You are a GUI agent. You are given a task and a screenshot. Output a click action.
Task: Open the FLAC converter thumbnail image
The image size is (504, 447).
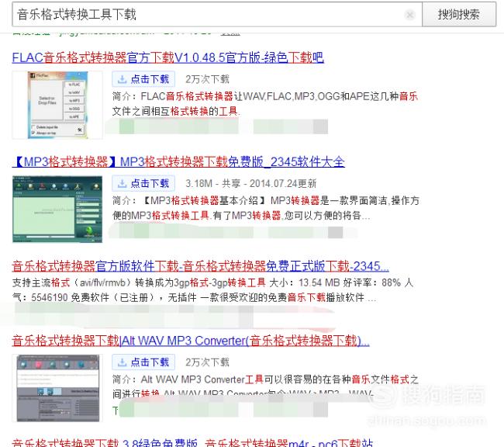pyautogui.click(x=57, y=105)
